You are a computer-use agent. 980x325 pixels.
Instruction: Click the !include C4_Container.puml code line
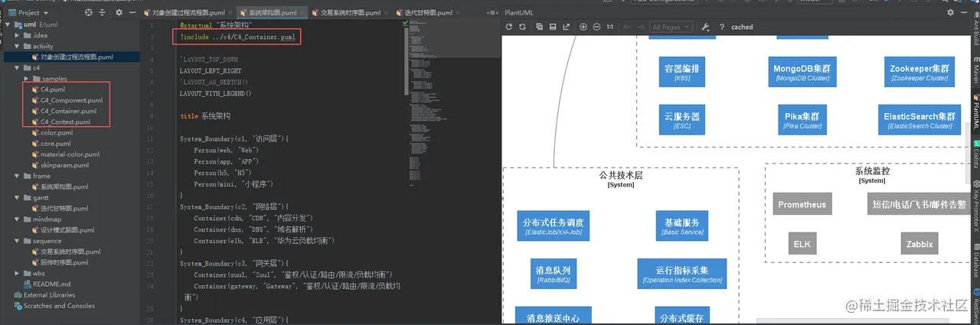click(237, 37)
